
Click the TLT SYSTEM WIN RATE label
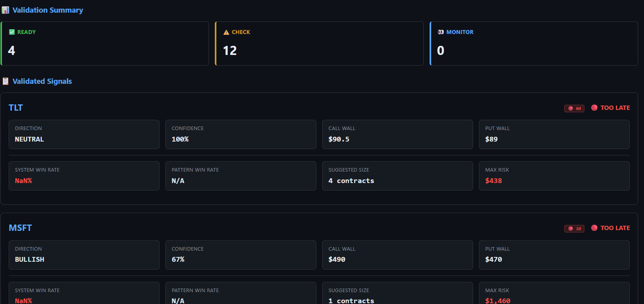click(x=37, y=170)
